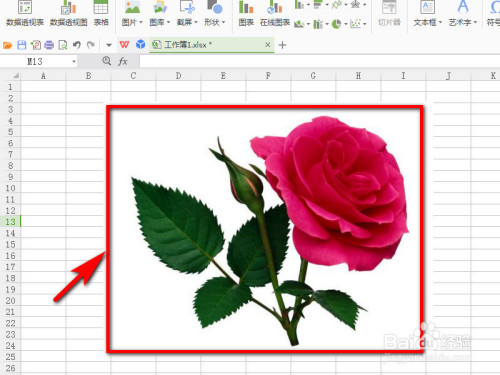Insert a 表格 table

101,13
